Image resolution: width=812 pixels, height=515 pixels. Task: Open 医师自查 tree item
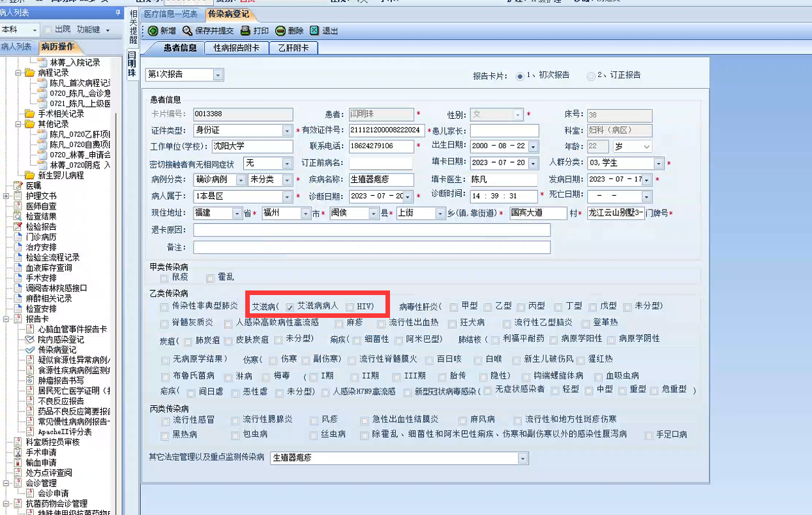coord(41,206)
